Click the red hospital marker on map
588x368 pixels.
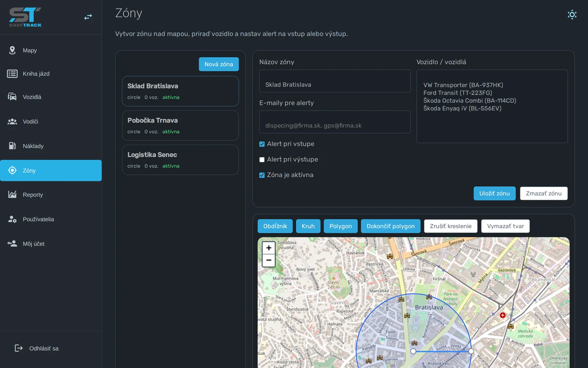coord(502,315)
